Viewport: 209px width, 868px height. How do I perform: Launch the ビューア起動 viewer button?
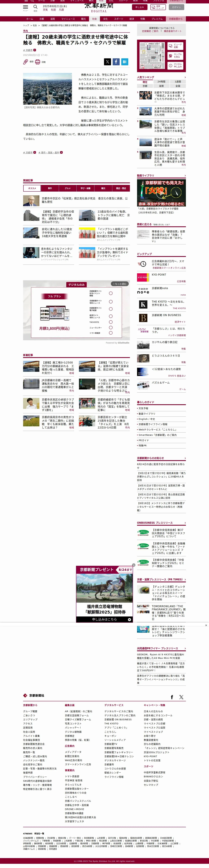175,46
